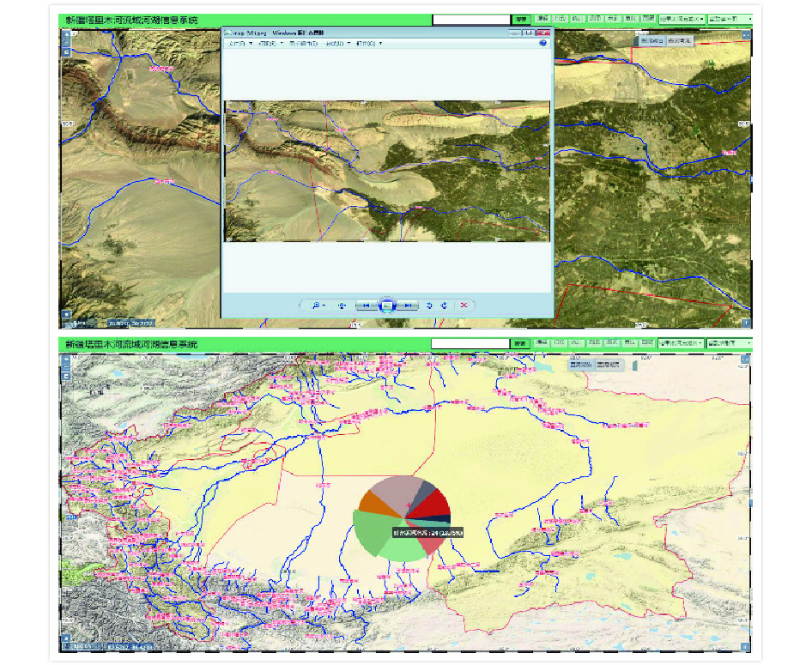This screenshot has width=812, height=665.
Task: Click the pinkish-gray top pie slice
Action: click(x=397, y=492)
